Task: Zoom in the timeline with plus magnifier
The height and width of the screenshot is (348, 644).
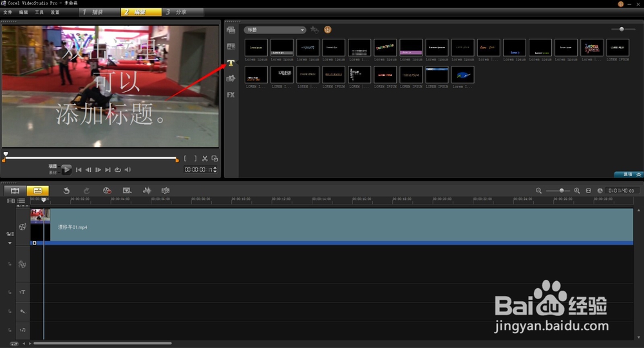Action: (x=576, y=190)
